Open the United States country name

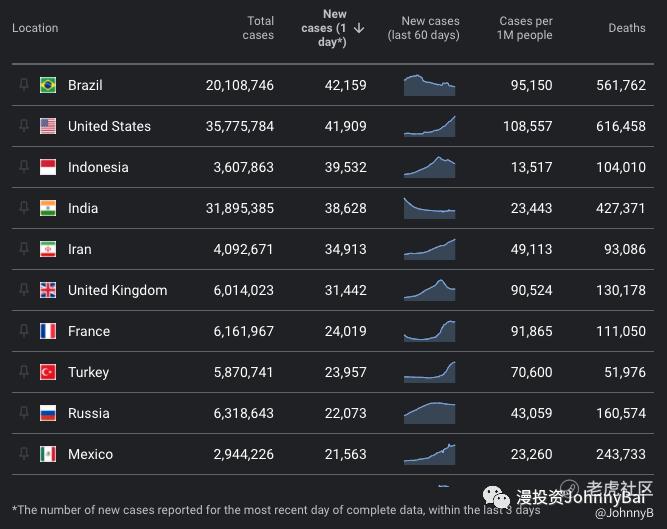click(109, 126)
